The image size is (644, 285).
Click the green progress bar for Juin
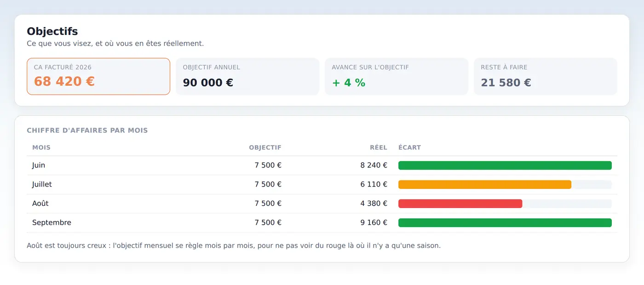(505, 165)
